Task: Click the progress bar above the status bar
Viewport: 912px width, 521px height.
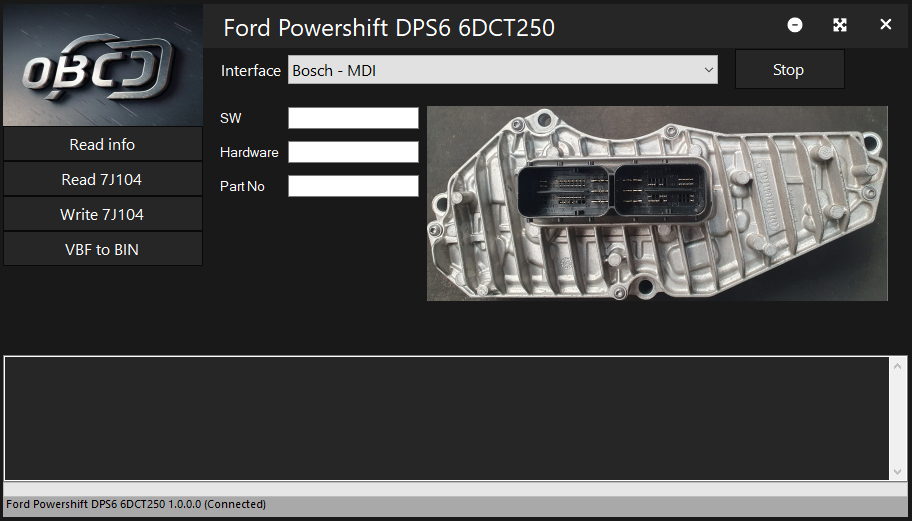Action: 456,490
